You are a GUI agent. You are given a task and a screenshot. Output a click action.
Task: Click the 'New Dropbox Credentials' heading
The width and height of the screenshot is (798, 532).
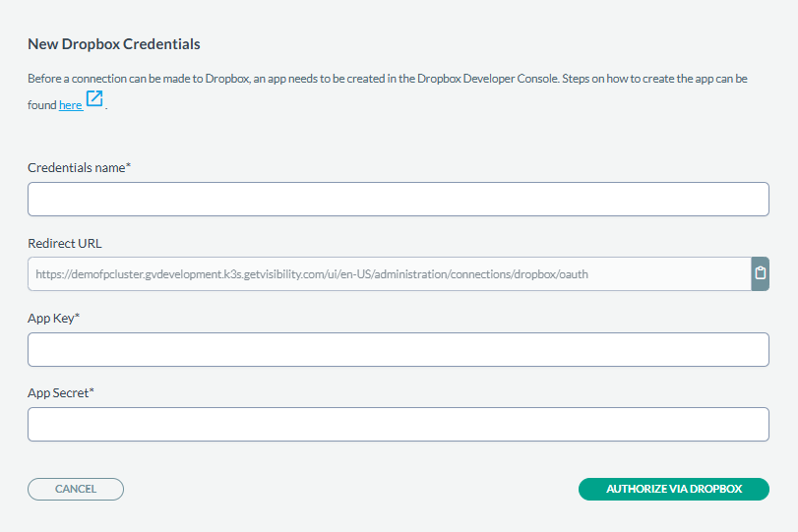point(114,44)
